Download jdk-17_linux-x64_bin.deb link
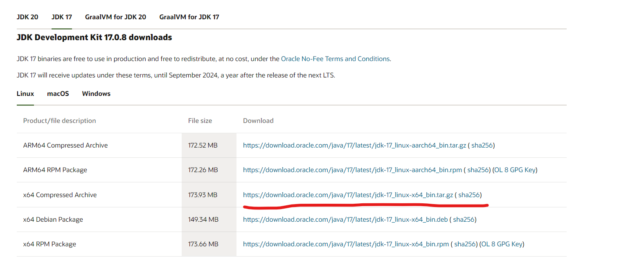 click(x=345, y=219)
